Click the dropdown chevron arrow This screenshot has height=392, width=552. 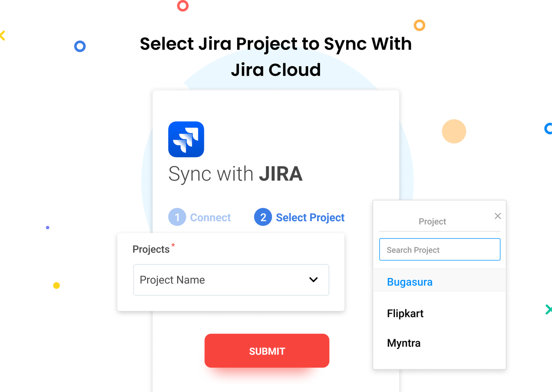313,280
